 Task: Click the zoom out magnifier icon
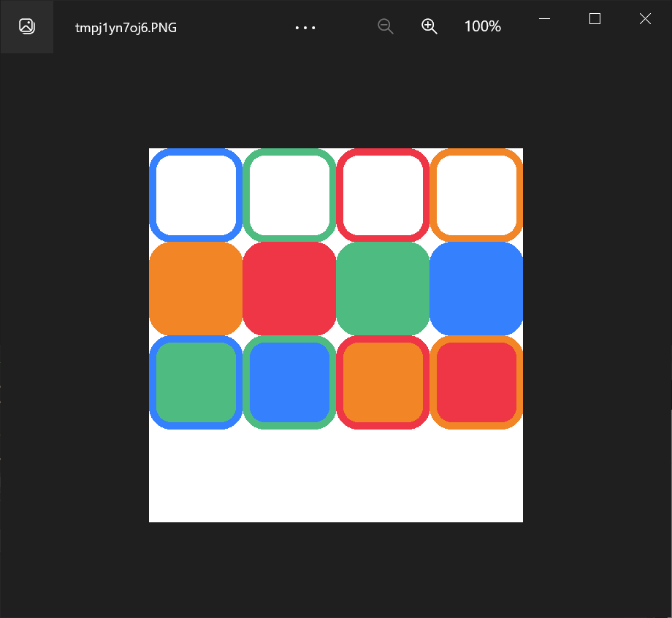pos(385,26)
